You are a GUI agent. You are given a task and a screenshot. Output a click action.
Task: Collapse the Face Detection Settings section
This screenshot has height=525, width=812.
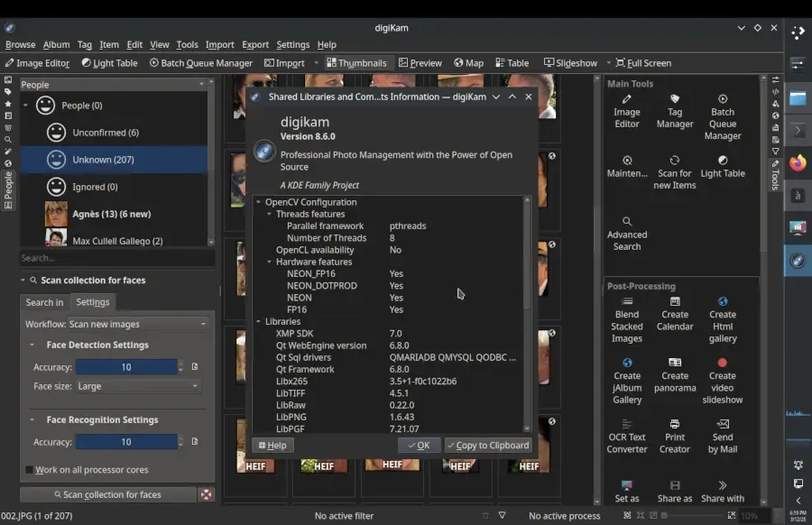(32, 345)
